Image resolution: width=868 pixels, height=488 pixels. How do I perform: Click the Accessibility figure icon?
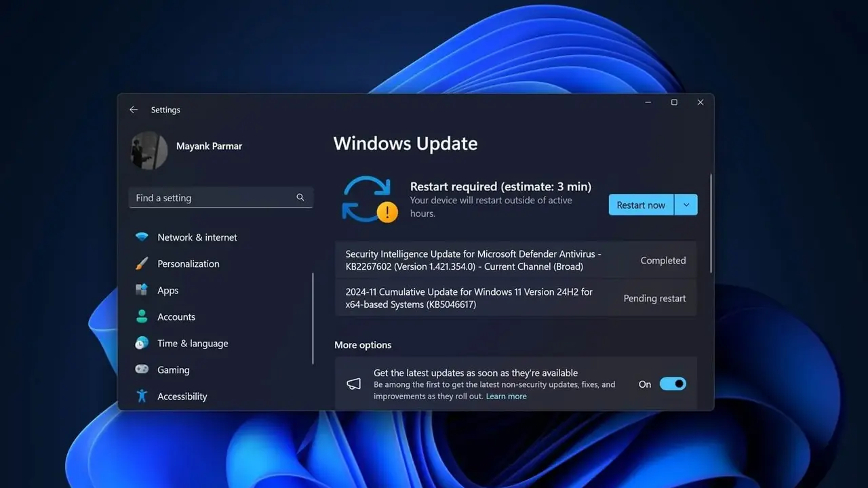coord(142,396)
